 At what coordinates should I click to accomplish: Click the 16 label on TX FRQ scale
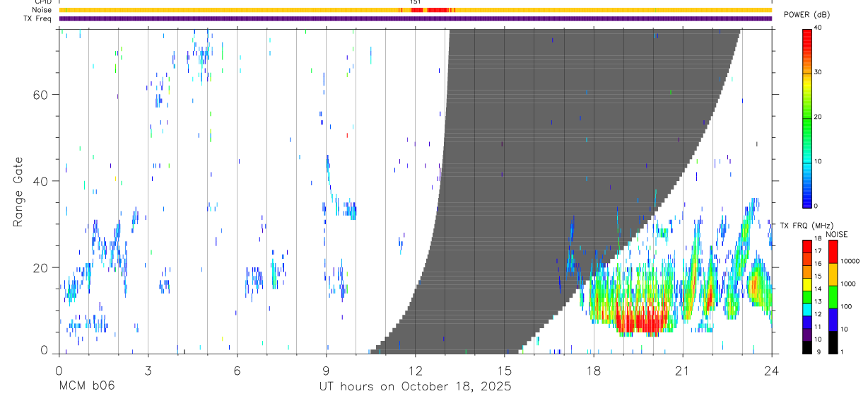point(819,264)
